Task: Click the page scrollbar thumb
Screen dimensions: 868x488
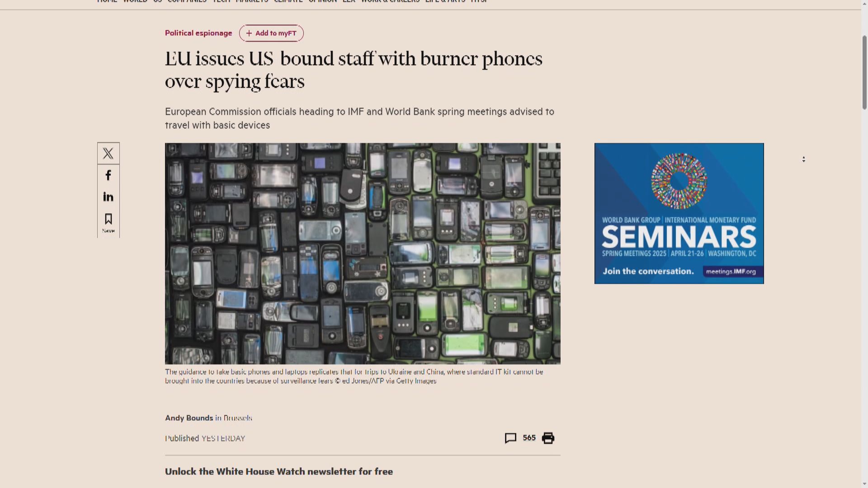Action: [x=864, y=72]
